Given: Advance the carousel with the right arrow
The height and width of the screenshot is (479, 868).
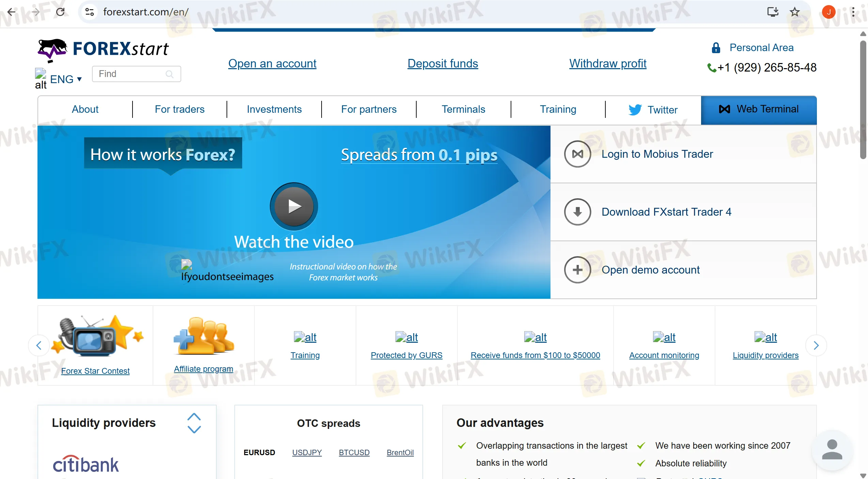Looking at the screenshot, I should (816, 345).
